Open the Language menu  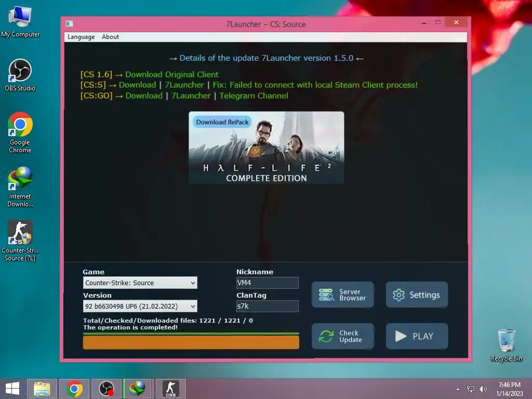81,37
